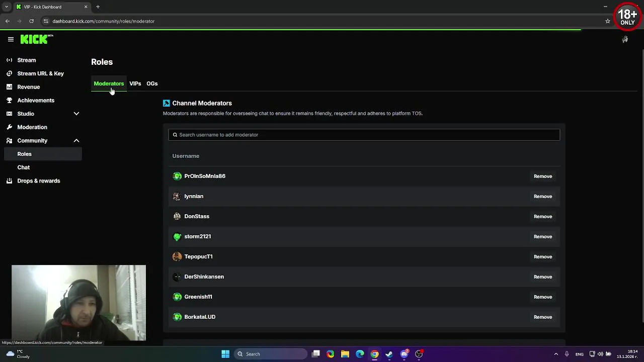
Task: Go to the Revenue section
Action: [28, 87]
